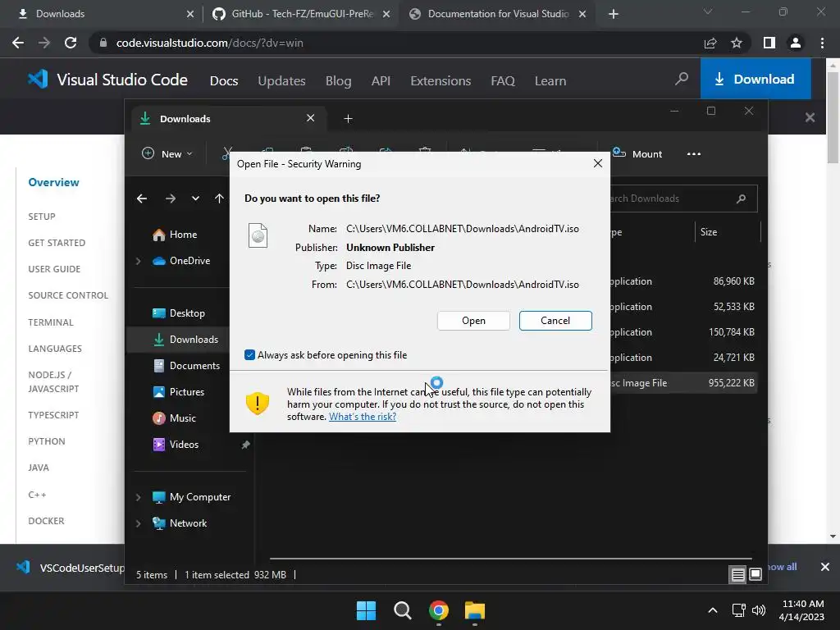Expand the Network tree node
840x630 pixels.
point(138,523)
